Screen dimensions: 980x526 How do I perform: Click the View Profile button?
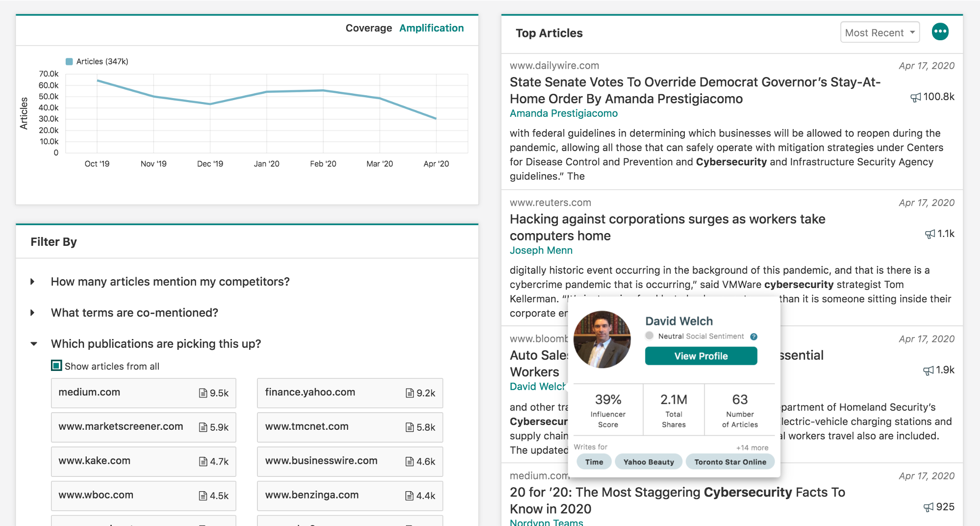[x=701, y=356]
